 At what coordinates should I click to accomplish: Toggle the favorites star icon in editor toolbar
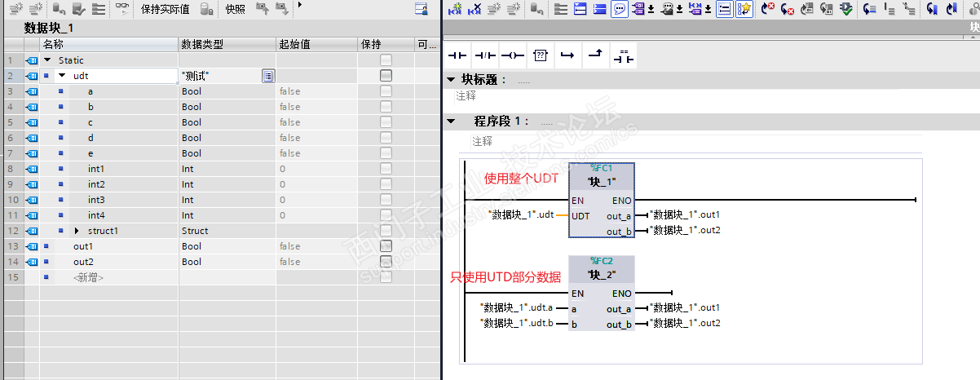pyautogui.click(x=744, y=9)
